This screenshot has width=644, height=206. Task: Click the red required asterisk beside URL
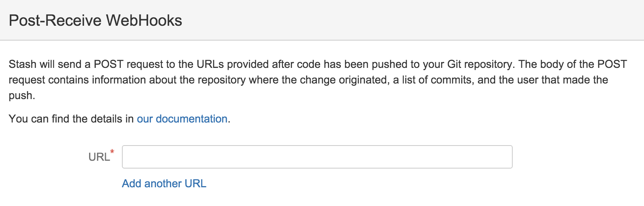pyautogui.click(x=112, y=152)
